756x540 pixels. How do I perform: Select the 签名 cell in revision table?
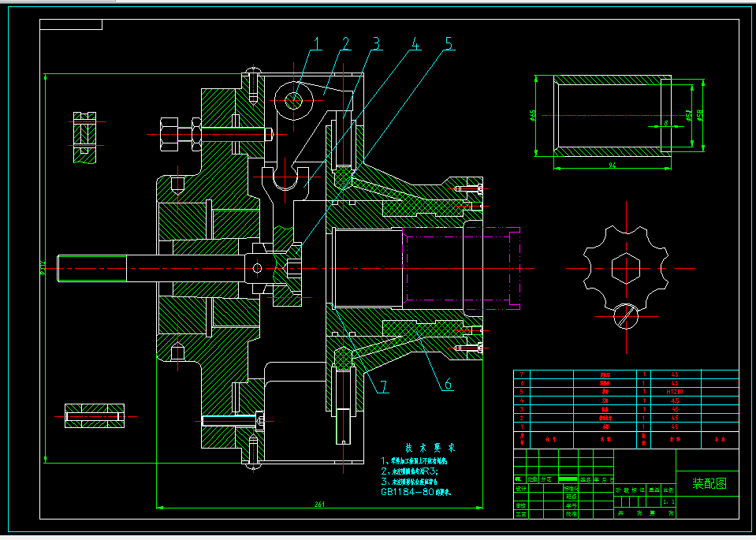585,480
